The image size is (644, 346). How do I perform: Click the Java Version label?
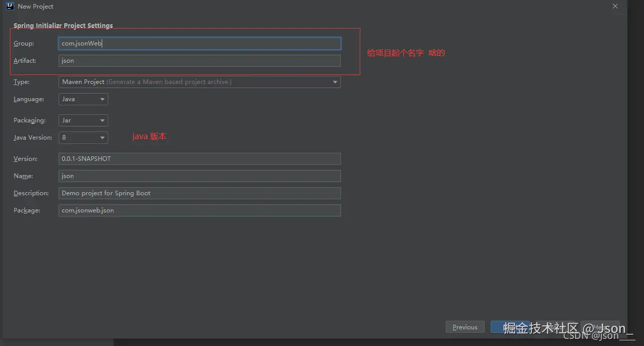[x=33, y=138]
